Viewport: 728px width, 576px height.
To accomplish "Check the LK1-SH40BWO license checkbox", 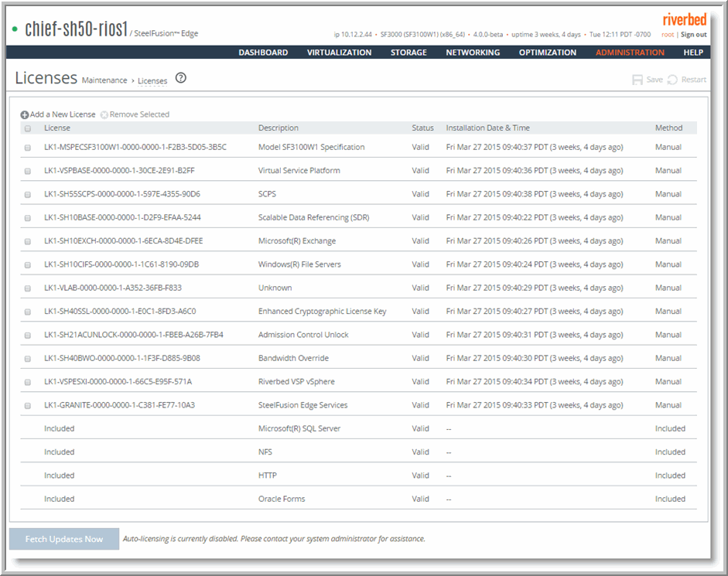I will [x=28, y=359].
